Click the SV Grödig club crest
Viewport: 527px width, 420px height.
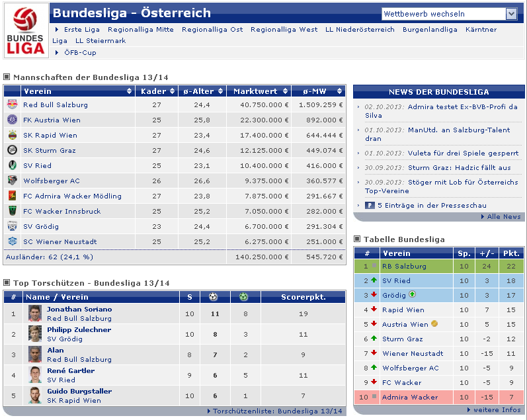coord(12,226)
